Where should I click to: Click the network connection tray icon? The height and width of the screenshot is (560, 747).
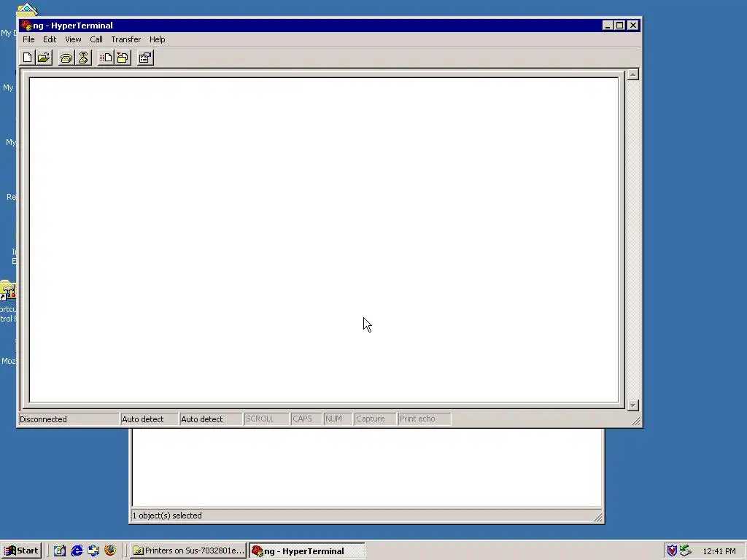coord(685,551)
